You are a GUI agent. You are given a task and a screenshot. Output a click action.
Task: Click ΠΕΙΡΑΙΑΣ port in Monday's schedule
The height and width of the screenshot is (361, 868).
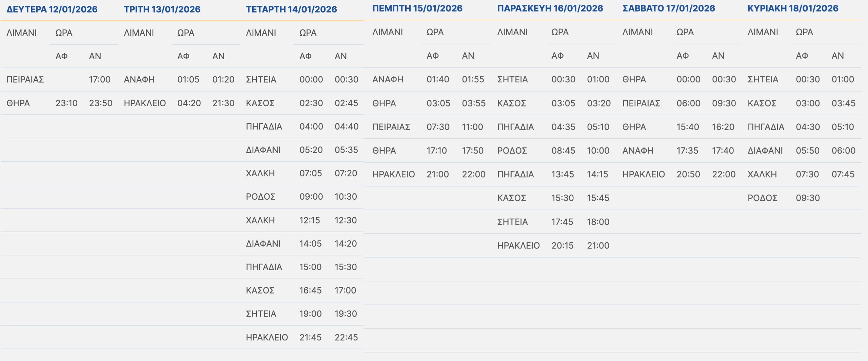click(x=25, y=80)
